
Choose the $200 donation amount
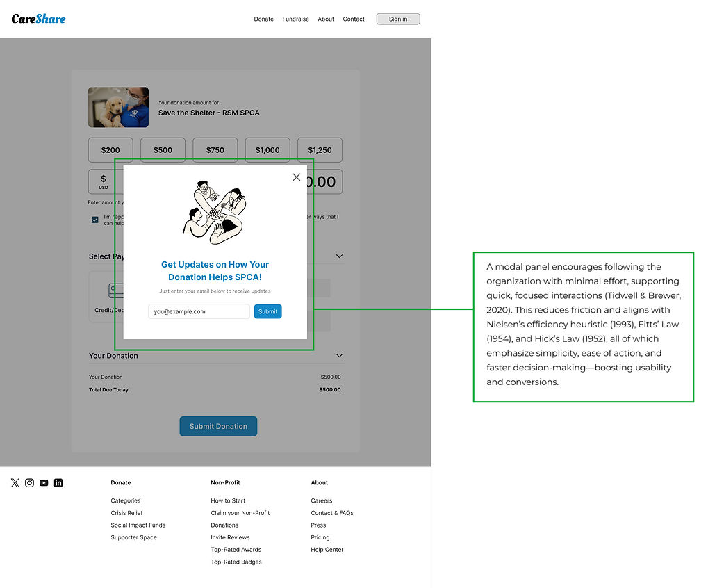pos(110,150)
